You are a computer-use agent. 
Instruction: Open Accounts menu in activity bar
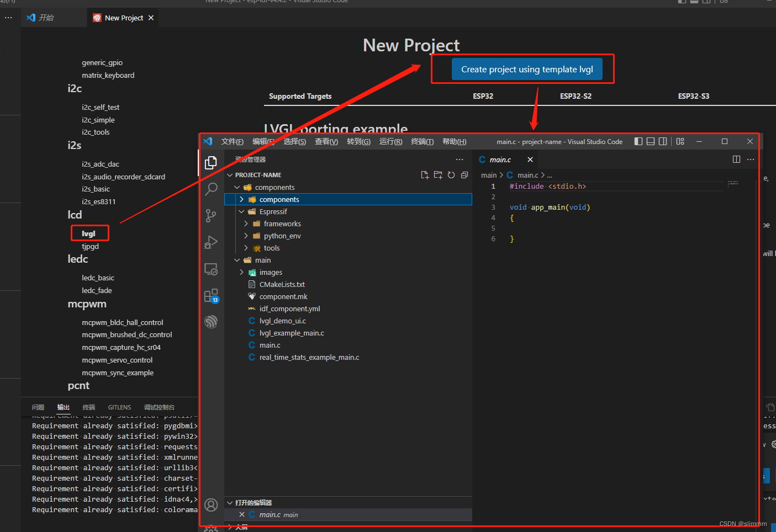(211, 504)
